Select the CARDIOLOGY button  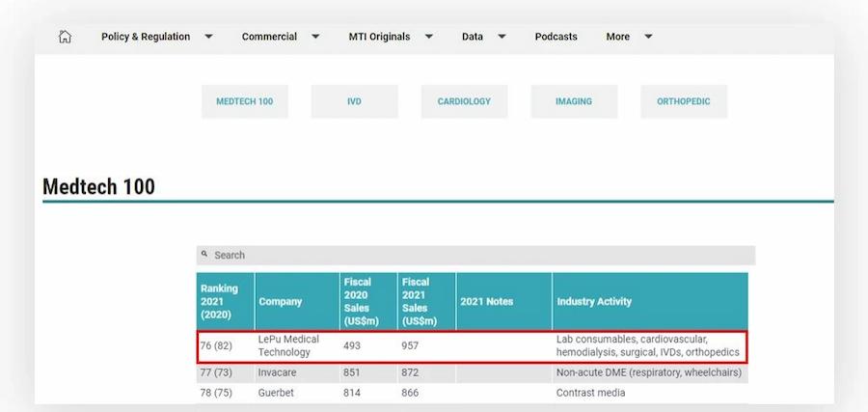coord(464,101)
